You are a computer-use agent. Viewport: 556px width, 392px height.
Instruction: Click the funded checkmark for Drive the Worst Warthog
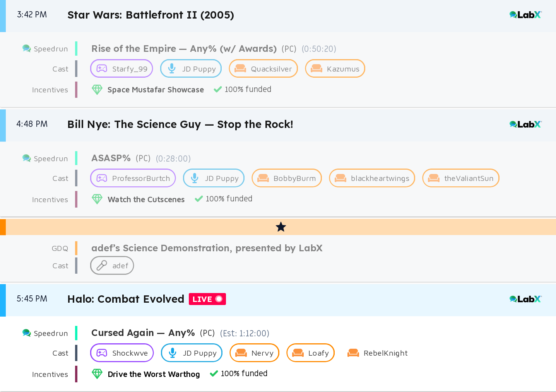pos(214,373)
